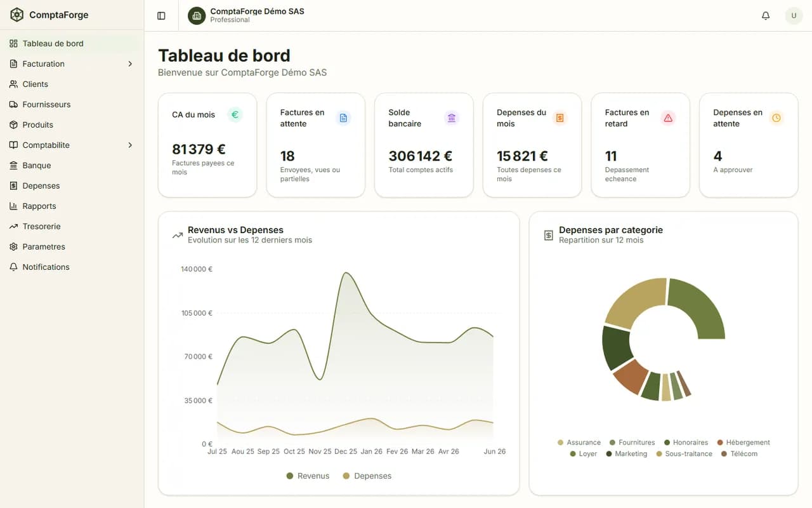Viewport: 812px width, 508px height.
Task: Open the notifications bell in top bar
Action: (x=766, y=16)
